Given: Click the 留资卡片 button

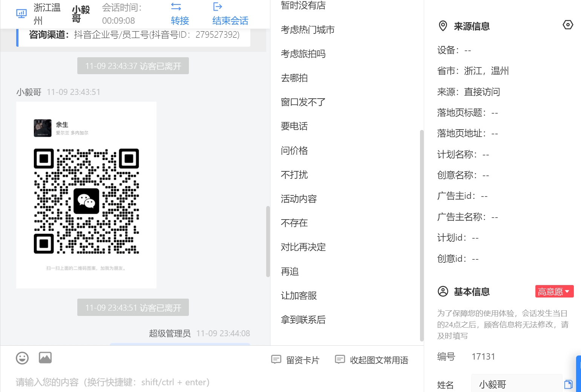Looking at the screenshot, I should [295, 360].
